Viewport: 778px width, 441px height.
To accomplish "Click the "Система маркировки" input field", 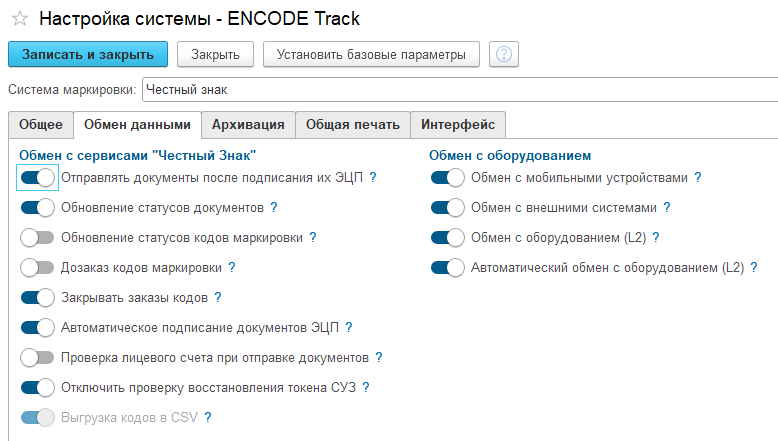I will click(x=460, y=89).
